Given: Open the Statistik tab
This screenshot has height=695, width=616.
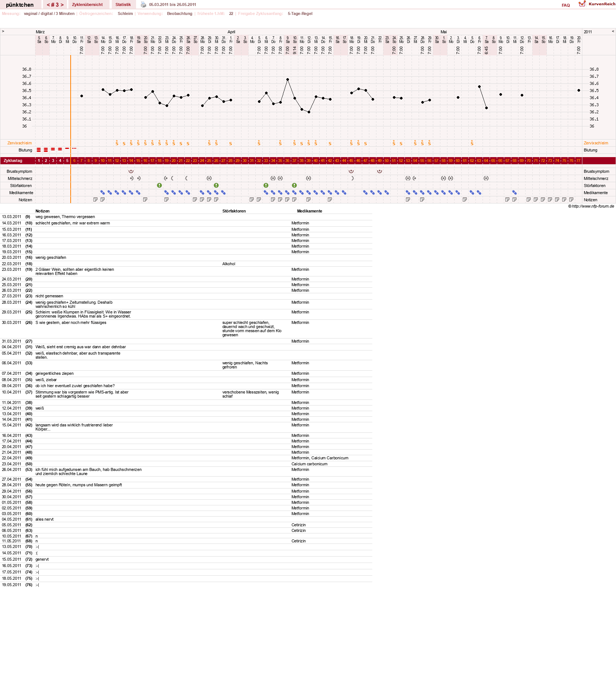Looking at the screenshot, I should (x=123, y=4).
